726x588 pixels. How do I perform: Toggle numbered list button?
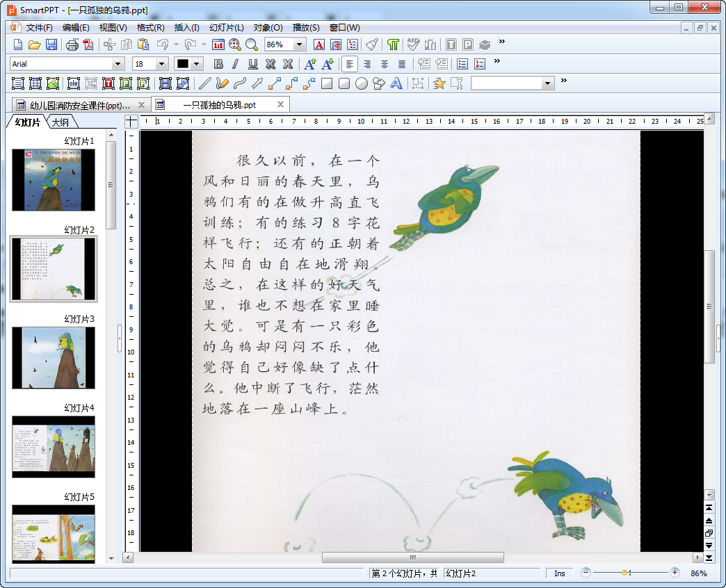click(x=480, y=64)
